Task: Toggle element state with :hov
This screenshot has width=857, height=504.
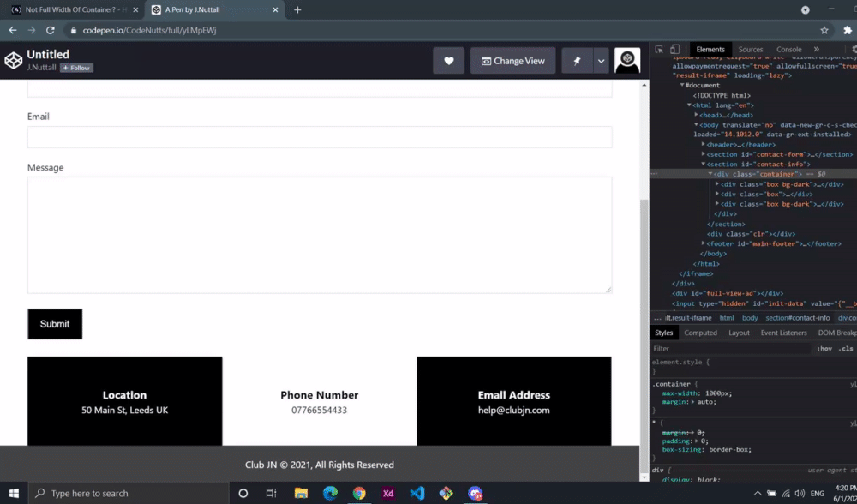Action: (824, 348)
